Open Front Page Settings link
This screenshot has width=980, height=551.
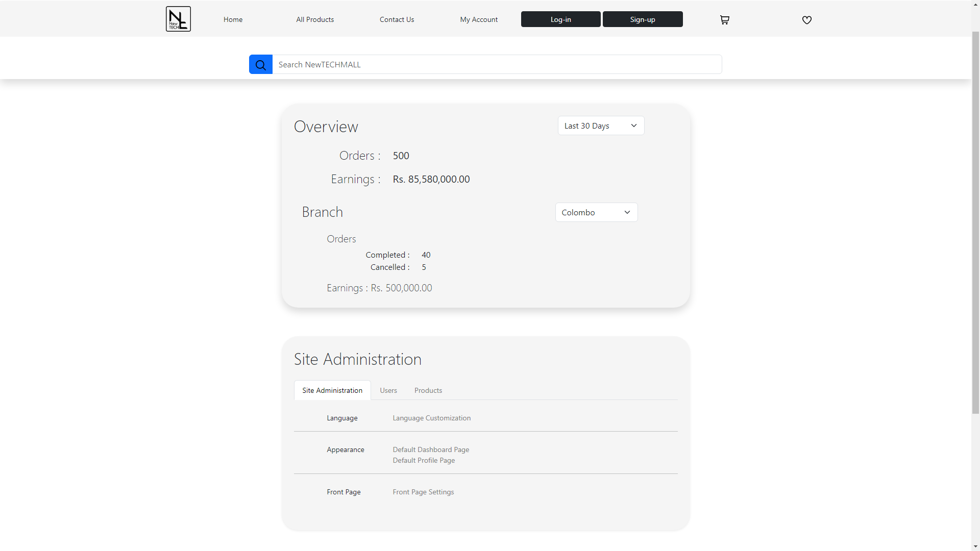tap(423, 492)
